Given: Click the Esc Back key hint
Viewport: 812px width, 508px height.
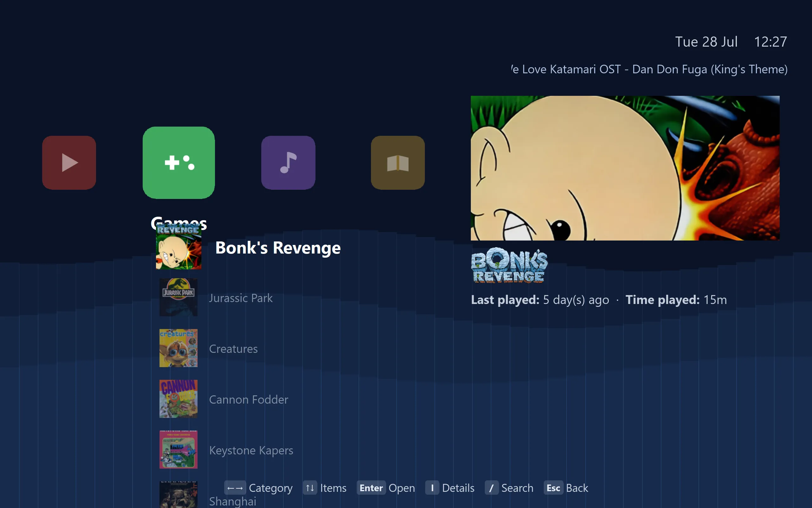Looking at the screenshot, I should (566, 488).
